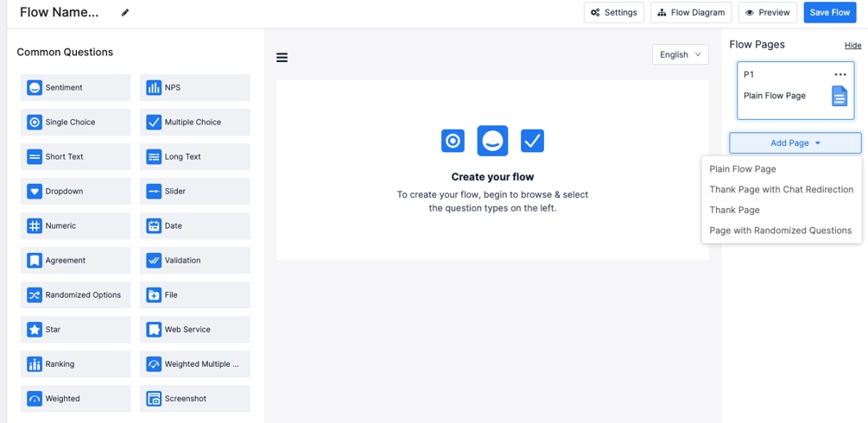Image resolution: width=868 pixels, height=423 pixels.
Task: Open the English language dropdown
Action: (x=681, y=54)
